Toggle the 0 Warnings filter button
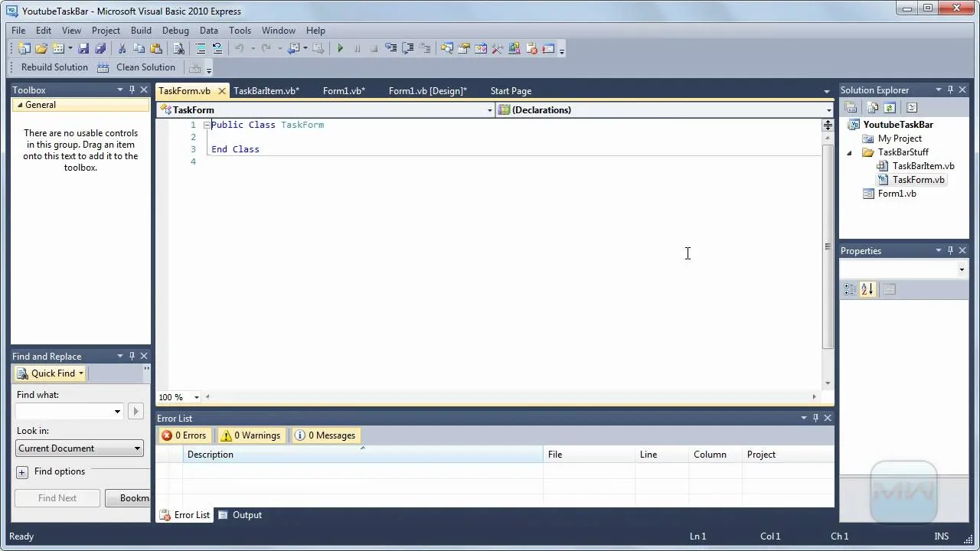 250,435
